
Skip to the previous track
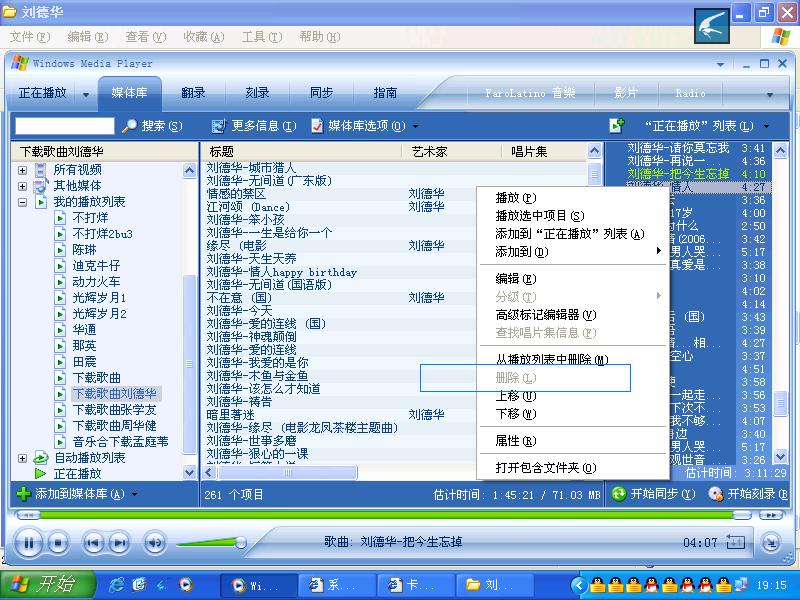tap(93, 543)
